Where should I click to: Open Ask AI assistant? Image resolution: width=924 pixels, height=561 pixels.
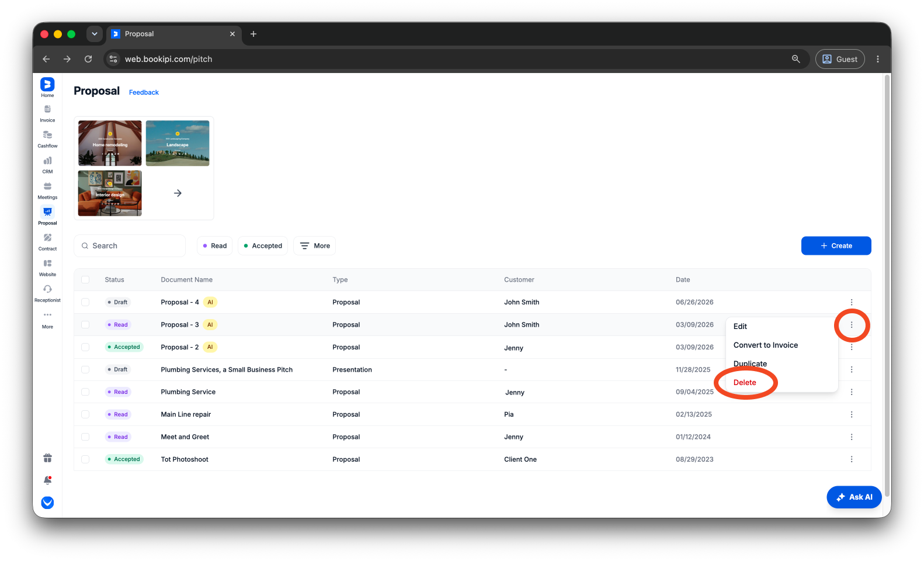(x=854, y=497)
